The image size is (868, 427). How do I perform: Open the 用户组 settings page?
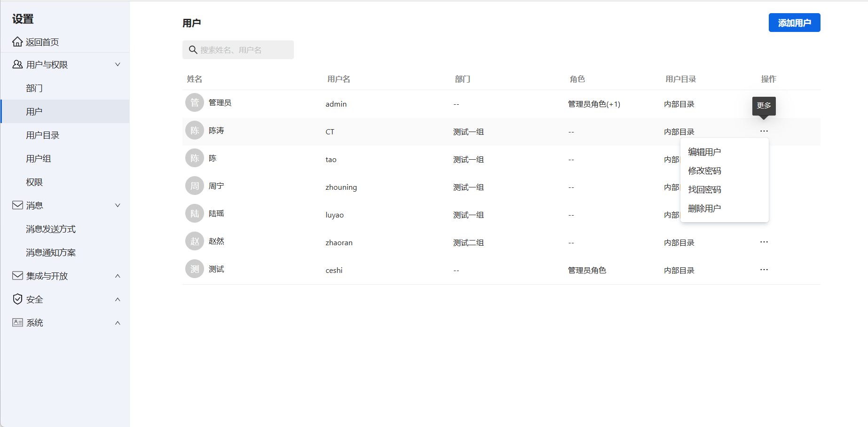click(39, 158)
